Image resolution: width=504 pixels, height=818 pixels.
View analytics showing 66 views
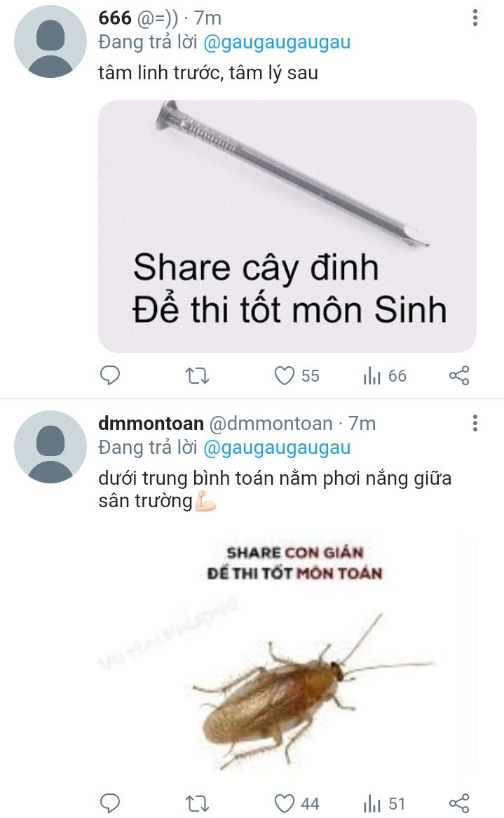tap(385, 375)
